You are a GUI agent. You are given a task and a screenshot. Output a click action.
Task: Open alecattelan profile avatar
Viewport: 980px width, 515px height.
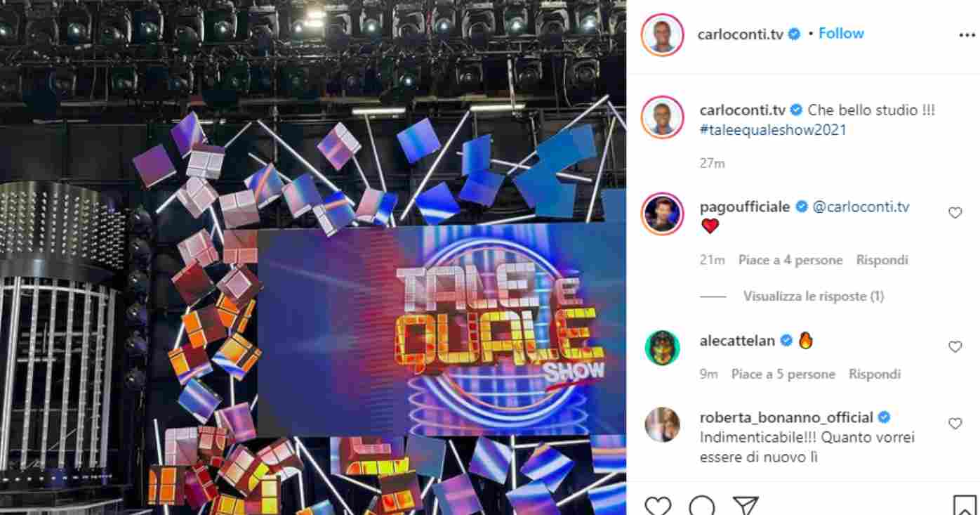[662, 348]
